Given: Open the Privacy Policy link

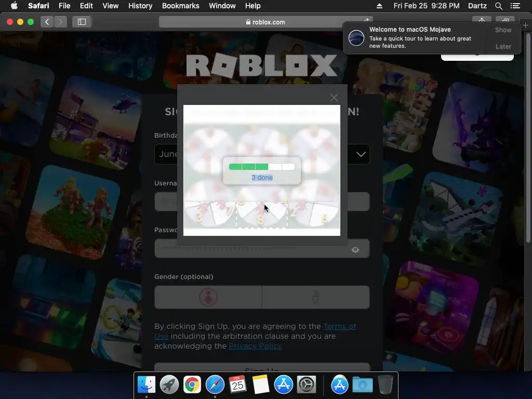Looking at the screenshot, I should (x=256, y=346).
